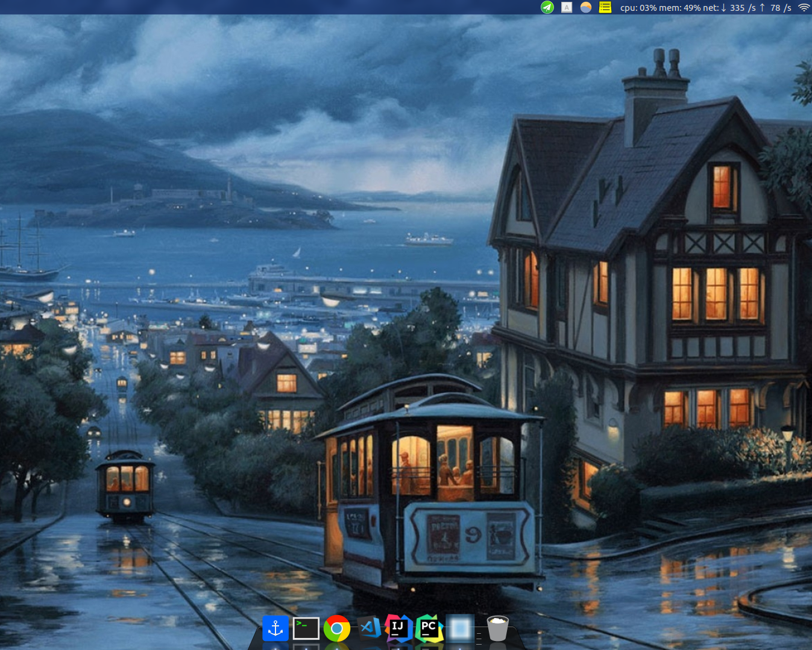Launch PyCharm from the dock

(429, 628)
